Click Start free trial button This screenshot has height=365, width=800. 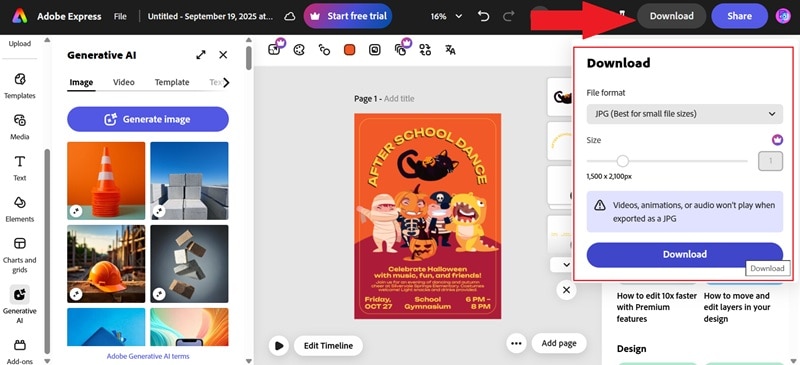348,16
